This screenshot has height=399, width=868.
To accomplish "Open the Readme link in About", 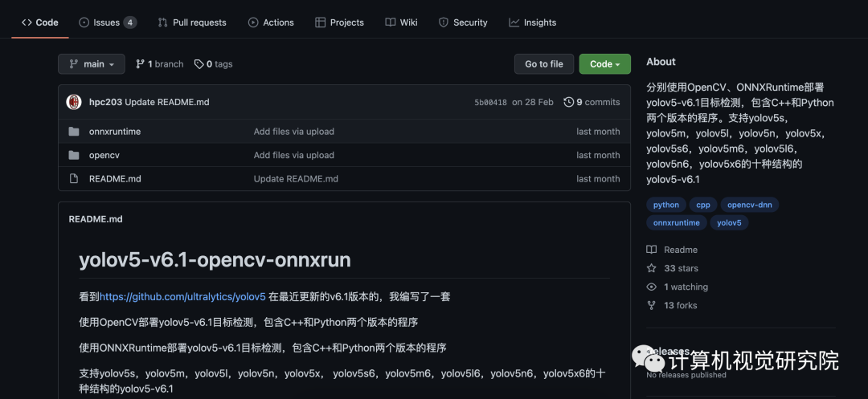I will pos(681,250).
